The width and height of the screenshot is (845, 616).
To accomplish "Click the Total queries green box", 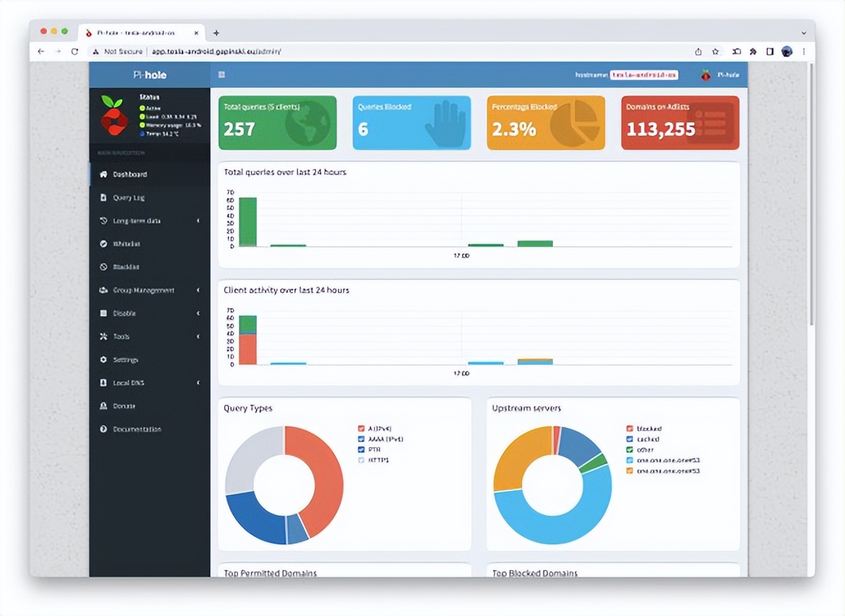I will (277, 123).
